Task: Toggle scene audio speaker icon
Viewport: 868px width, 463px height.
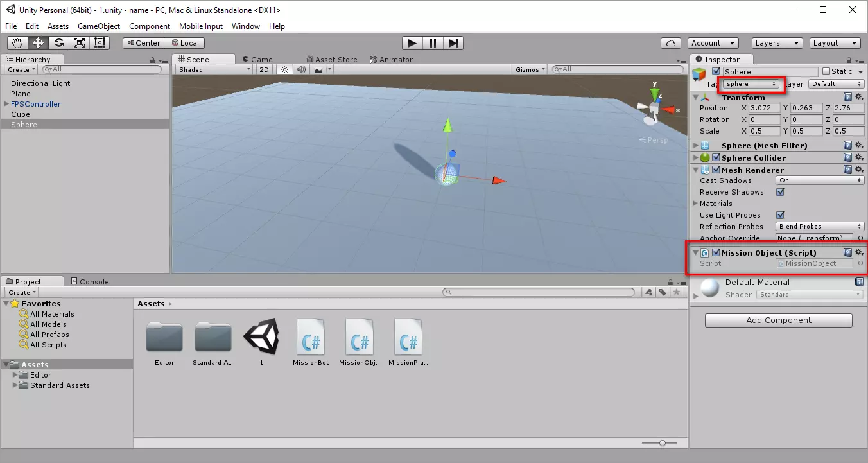Action: 301,69
